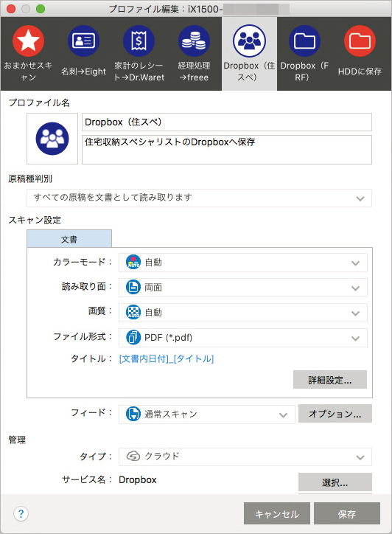Open the タイプ クラウド dropdown
Screen dimensions: 392x534
pos(245,457)
